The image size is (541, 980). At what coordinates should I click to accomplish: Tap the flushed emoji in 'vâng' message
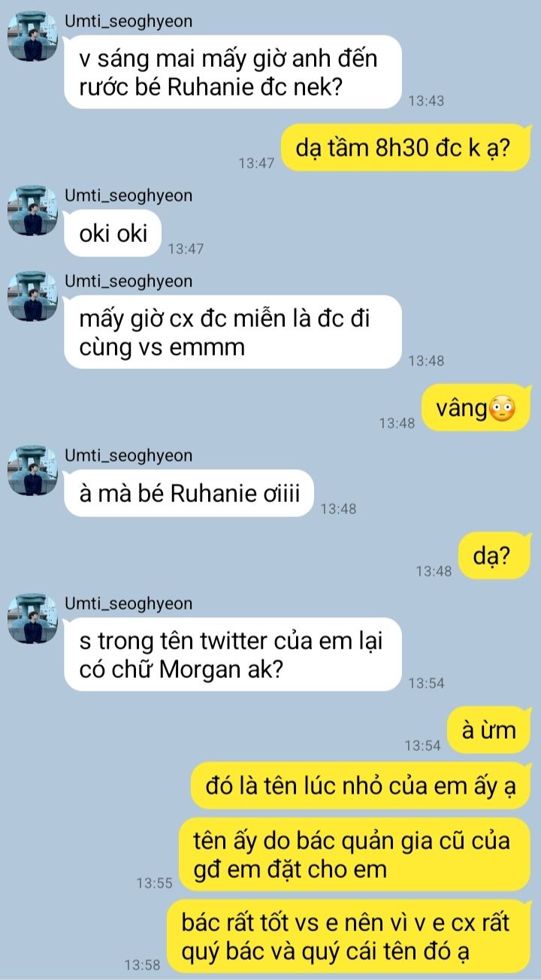tap(501, 410)
